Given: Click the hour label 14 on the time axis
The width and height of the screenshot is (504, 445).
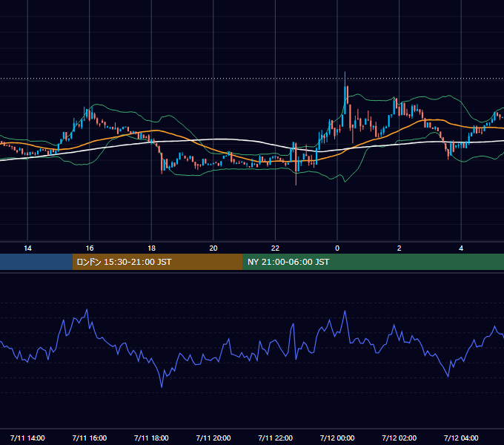Looking at the screenshot, I should point(27,248).
